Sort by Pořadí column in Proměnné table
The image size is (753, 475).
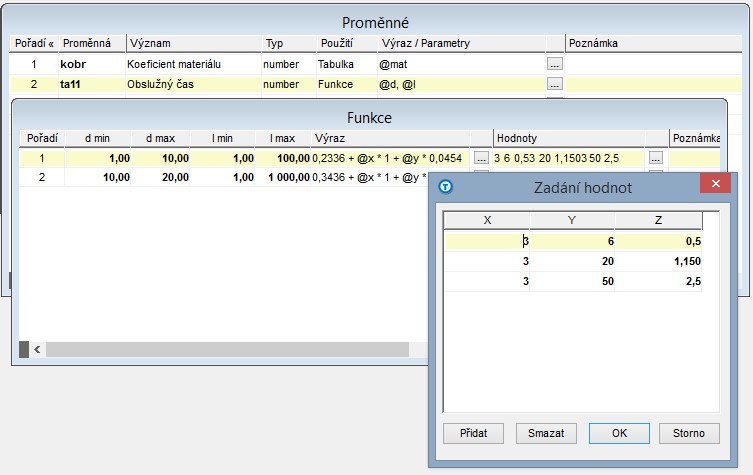click(34, 43)
